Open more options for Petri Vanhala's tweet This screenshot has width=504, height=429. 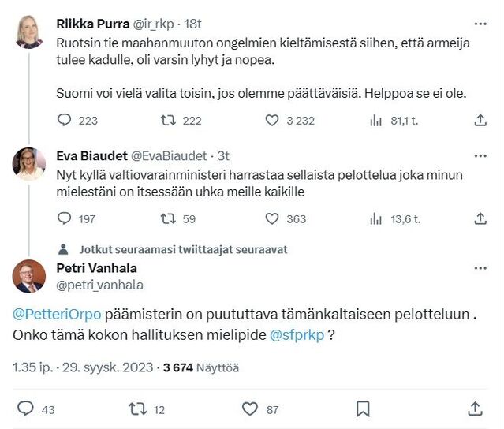point(480,269)
